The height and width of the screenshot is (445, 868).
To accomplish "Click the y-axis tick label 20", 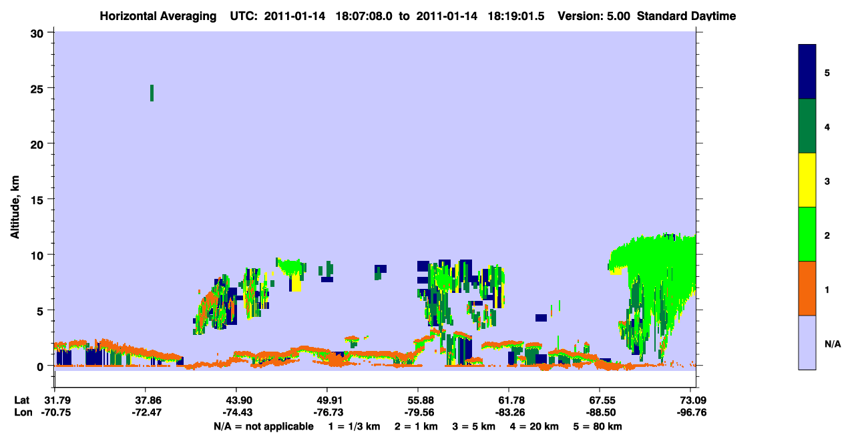I will click(x=39, y=143).
